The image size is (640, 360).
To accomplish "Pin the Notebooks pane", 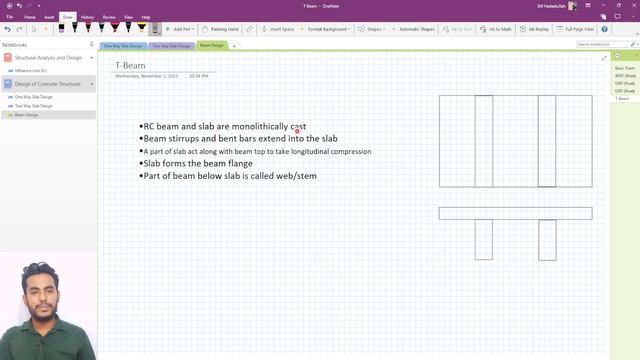I will point(91,44).
